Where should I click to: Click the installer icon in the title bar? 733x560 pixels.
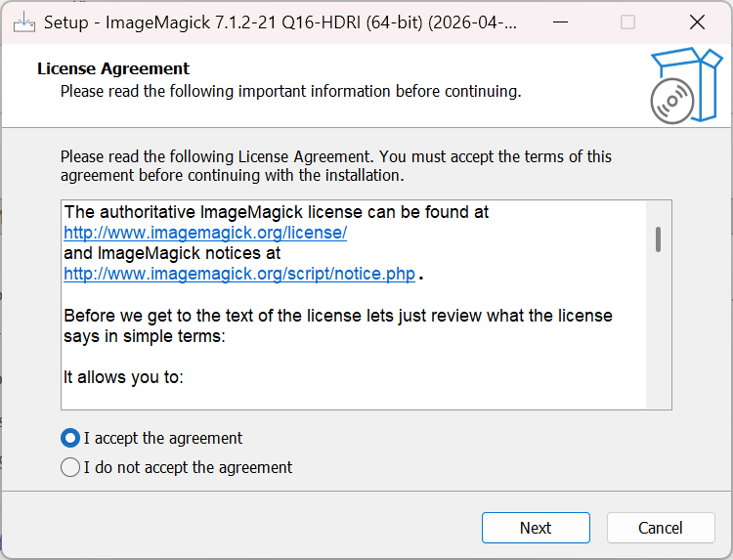click(x=25, y=22)
